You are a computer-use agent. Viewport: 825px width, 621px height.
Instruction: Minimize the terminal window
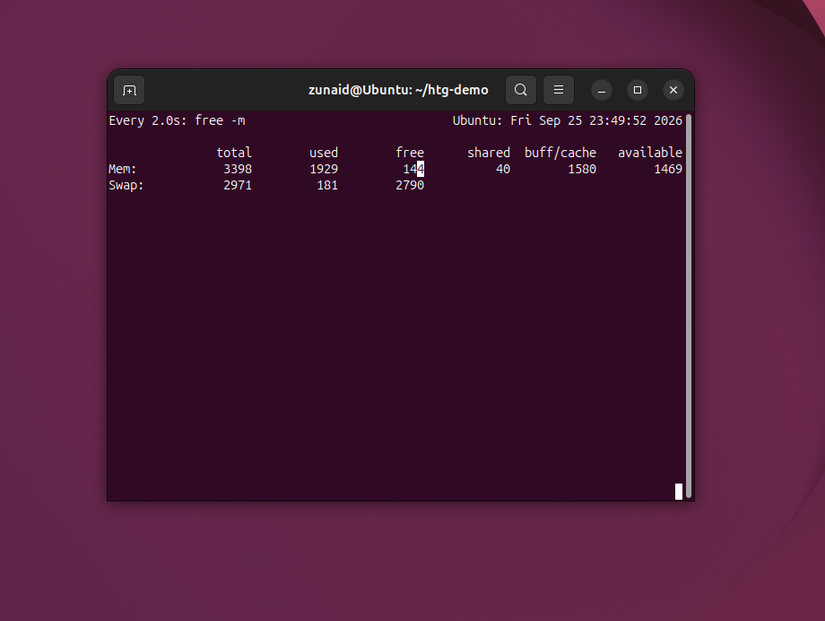pyautogui.click(x=601, y=90)
